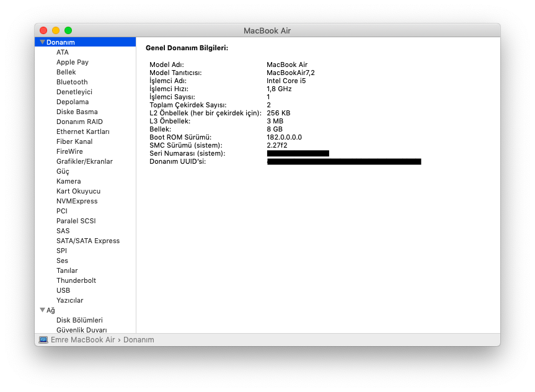Click the MacBookAir7,2 model identifier value
This screenshot has height=392, width=535.
tap(291, 73)
